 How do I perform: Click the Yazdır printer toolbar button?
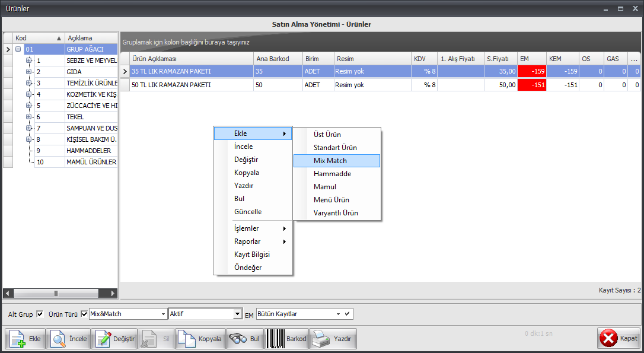pyautogui.click(x=333, y=339)
